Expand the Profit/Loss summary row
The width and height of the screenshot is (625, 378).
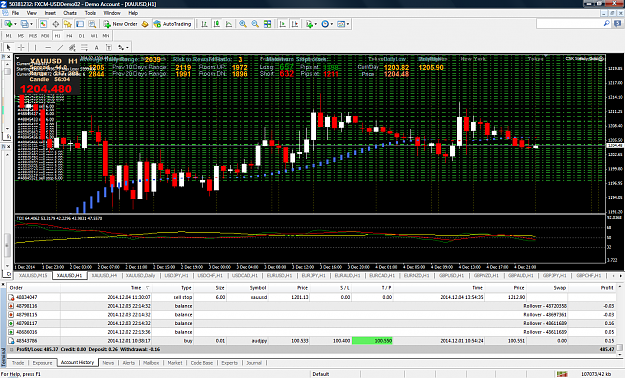point(12,349)
